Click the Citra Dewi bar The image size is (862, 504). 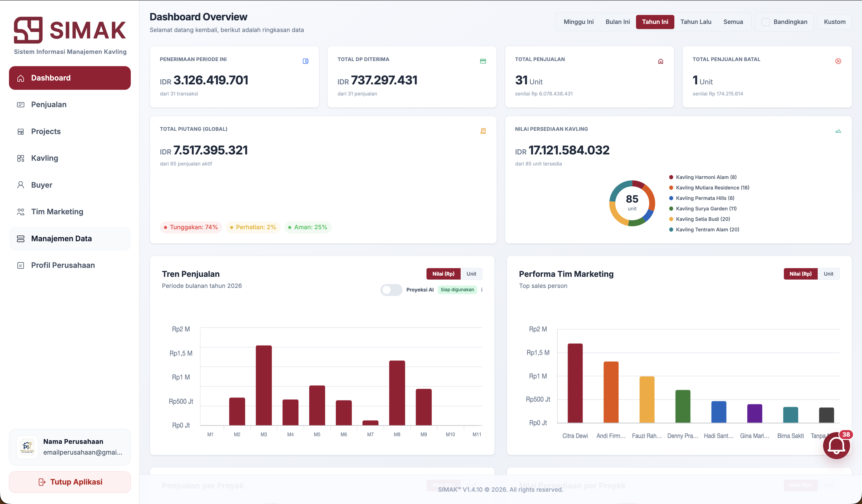click(575, 383)
